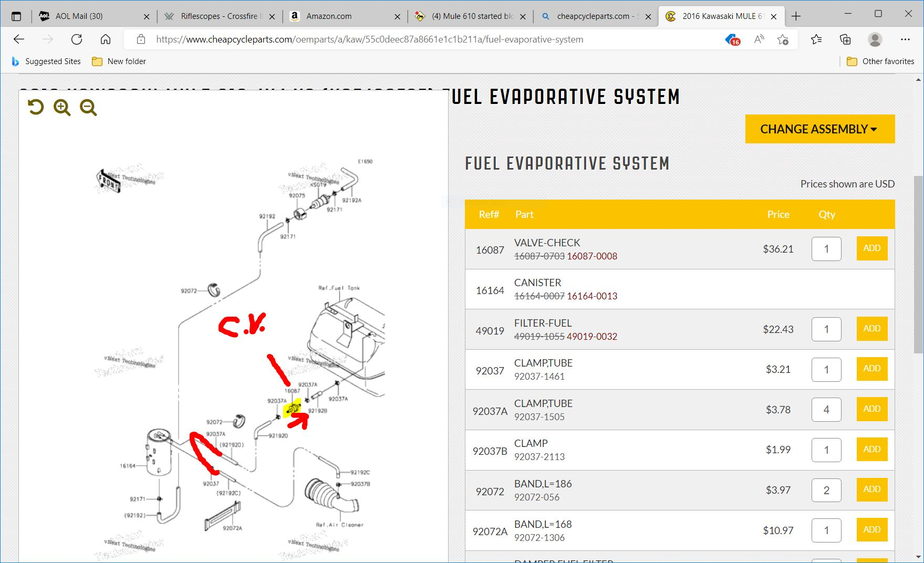Click the page vertical scrollbar
Screen dimensions: 924x563
918,263
